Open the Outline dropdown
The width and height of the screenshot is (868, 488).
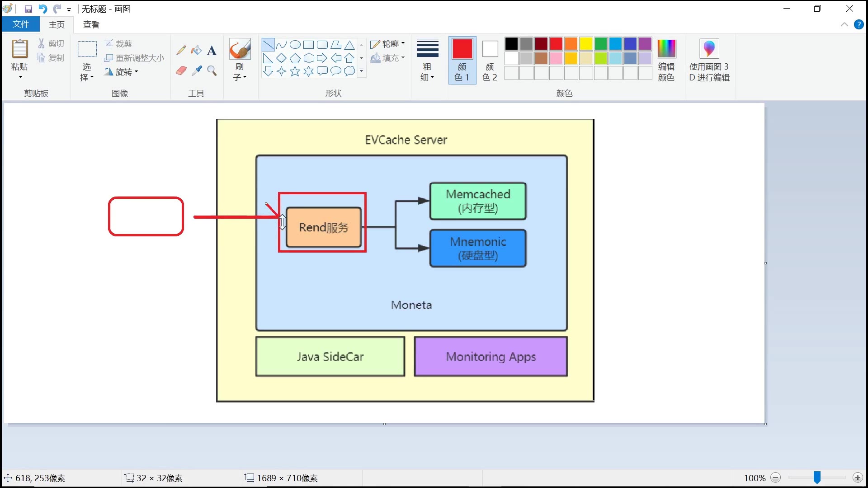click(387, 43)
